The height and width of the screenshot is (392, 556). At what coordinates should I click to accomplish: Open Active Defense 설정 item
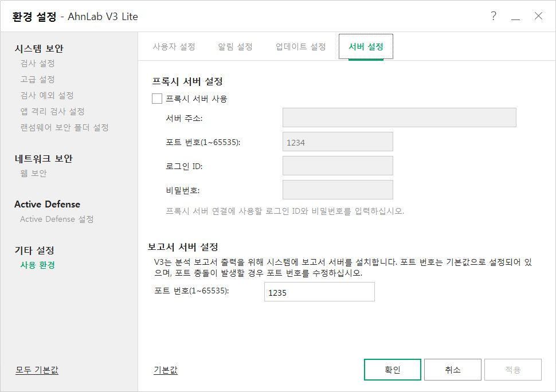tap(57, 219)
